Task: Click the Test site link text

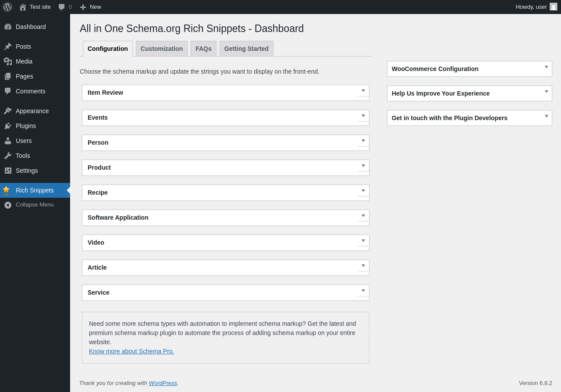Action: [40, 7]
